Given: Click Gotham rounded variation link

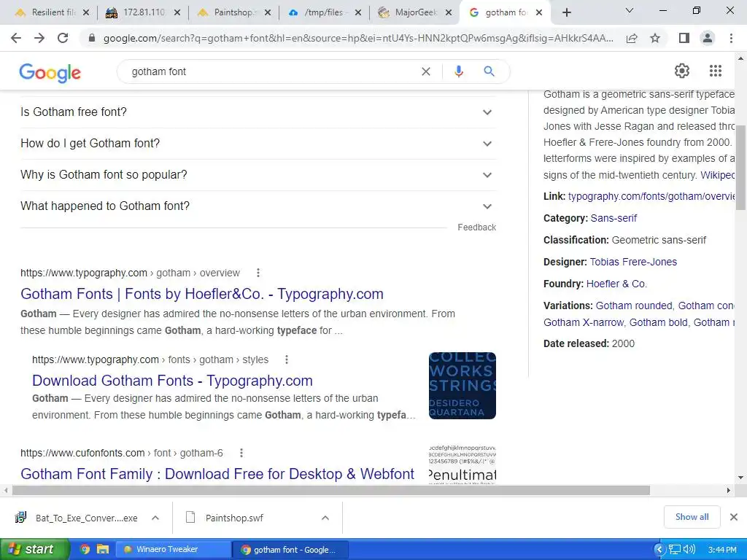Looking at the screenshot, I should pyautogui.click(x=634, y=306).
